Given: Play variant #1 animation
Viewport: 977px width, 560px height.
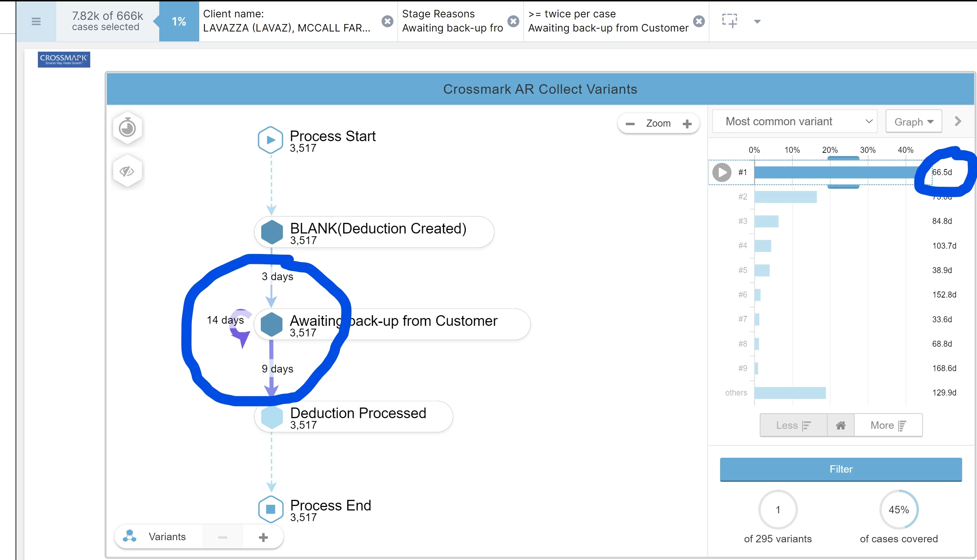Looking at the screenshot, I should (x=722, y=172).
